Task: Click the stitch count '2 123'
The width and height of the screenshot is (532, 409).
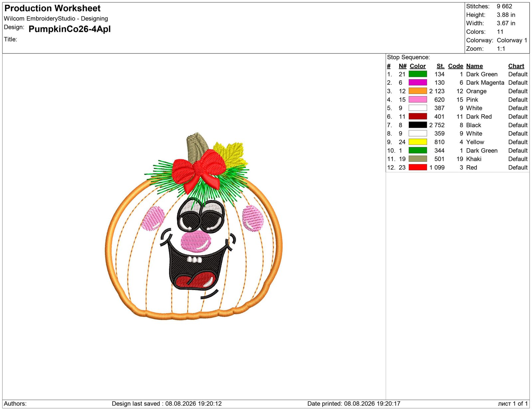Action: click(x=437, y=91)
